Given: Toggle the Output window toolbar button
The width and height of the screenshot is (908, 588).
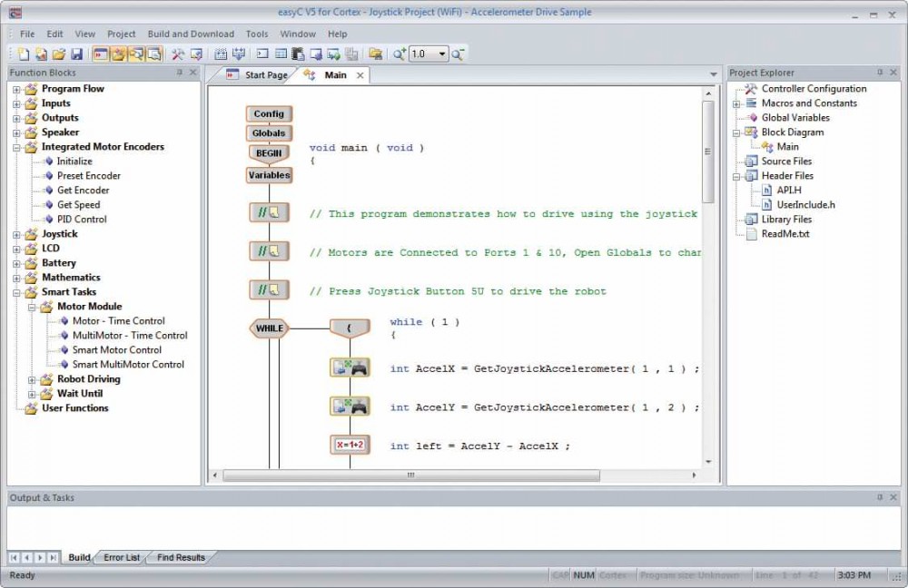Looking at the screenshot, I should [x=154, y=54].
